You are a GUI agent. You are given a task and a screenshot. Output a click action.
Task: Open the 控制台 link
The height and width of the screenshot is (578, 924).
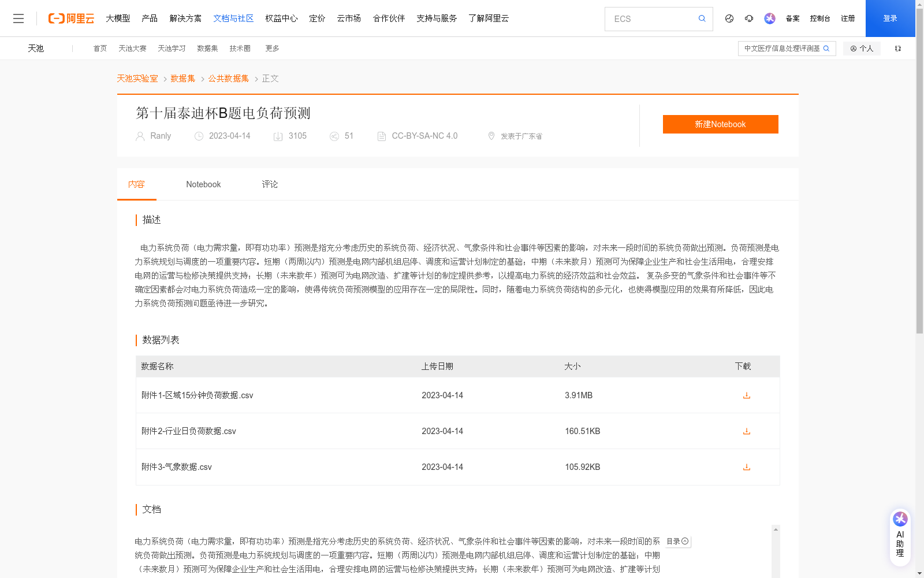(820, 18)
